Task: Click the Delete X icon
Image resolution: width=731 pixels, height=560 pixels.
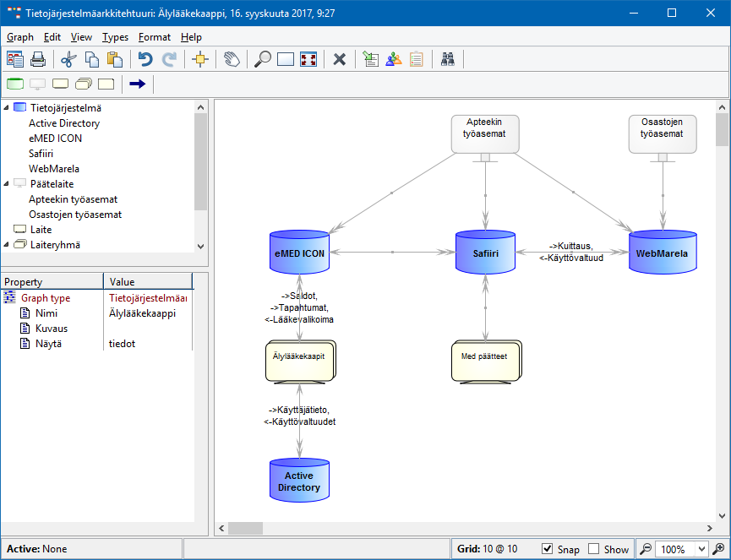Action: point(340,59)
